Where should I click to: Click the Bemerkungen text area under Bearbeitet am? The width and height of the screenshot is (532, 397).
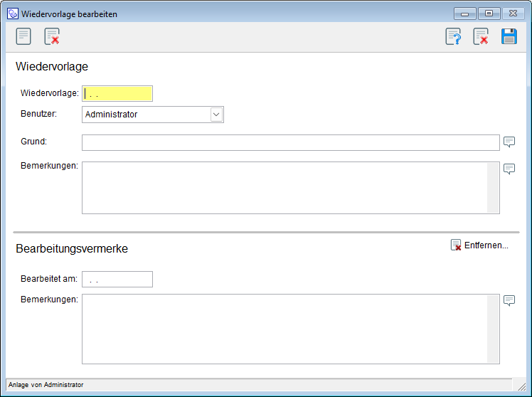(x=284, y=329)
